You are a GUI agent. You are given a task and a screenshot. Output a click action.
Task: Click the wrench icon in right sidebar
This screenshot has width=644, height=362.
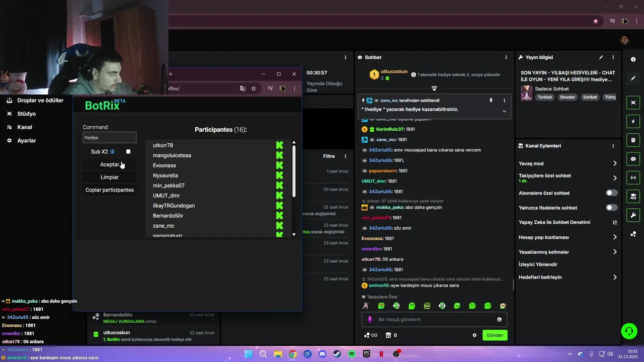[x=633, y=215]
